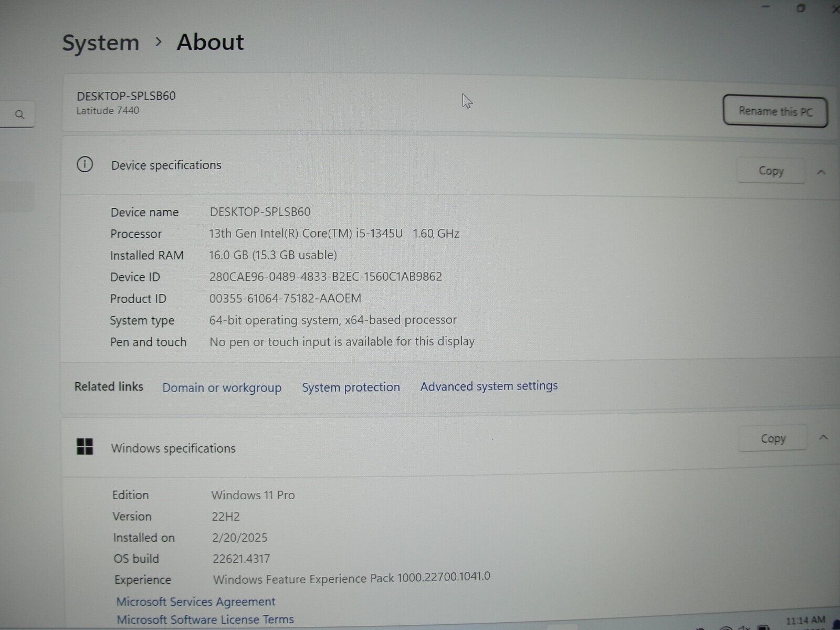
Task: Click the About page title
Action: click(x=211, y=41)
